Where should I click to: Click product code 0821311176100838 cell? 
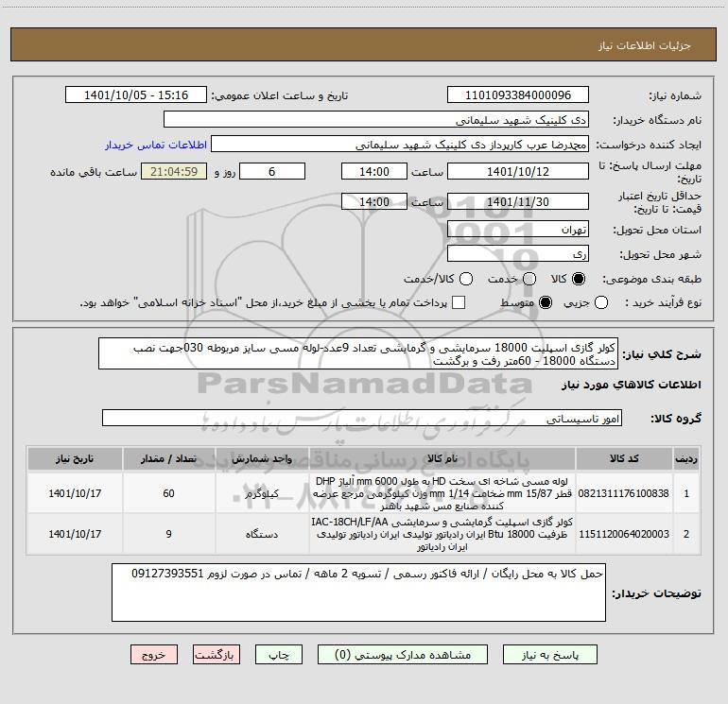click(624, 493)
